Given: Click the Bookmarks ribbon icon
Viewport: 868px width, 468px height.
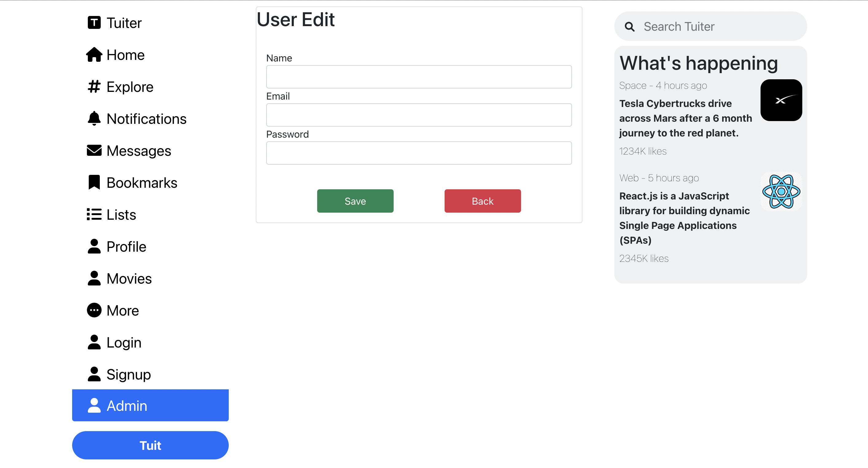Looking at the screenshot, I should coord(94,182).
